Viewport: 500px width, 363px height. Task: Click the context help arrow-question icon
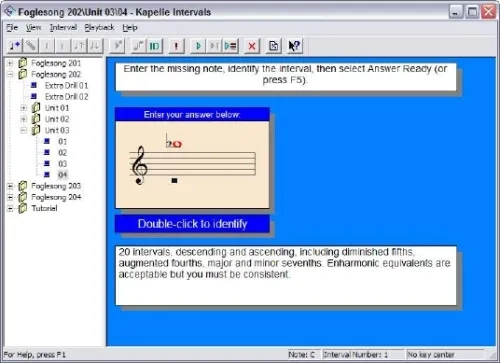tap(295, 46)
